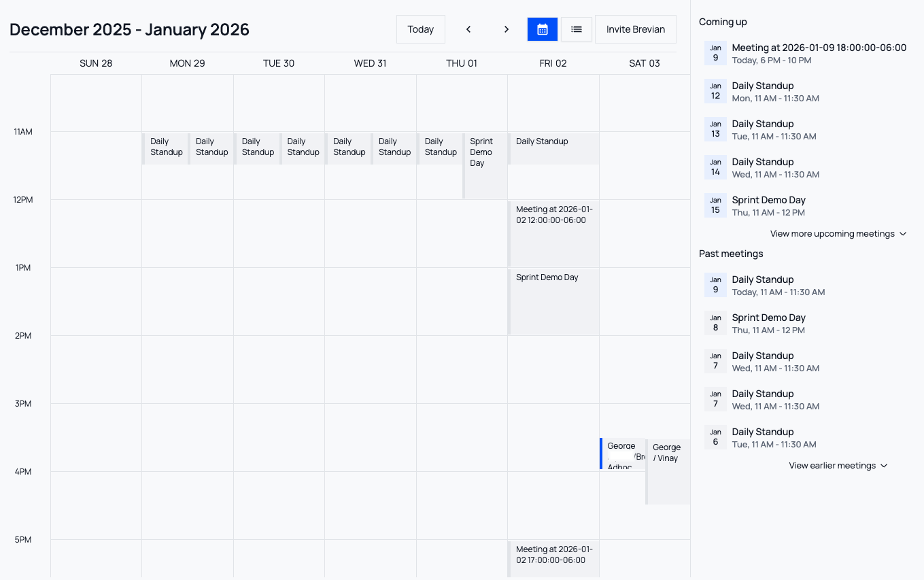Click the Jan 15 date badge for Sprint Demo Day
Screen dimensions: 924x580
point(715,204)
